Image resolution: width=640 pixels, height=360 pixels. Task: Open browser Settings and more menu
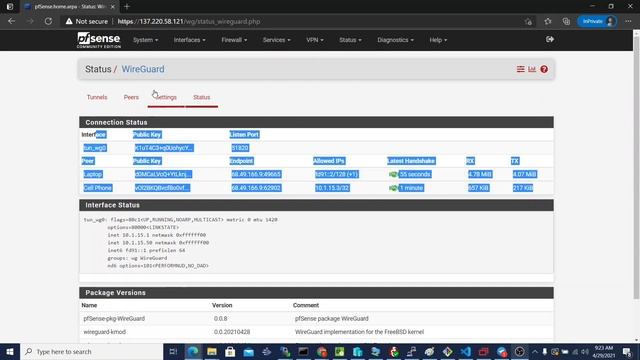[x=628, y=21]
